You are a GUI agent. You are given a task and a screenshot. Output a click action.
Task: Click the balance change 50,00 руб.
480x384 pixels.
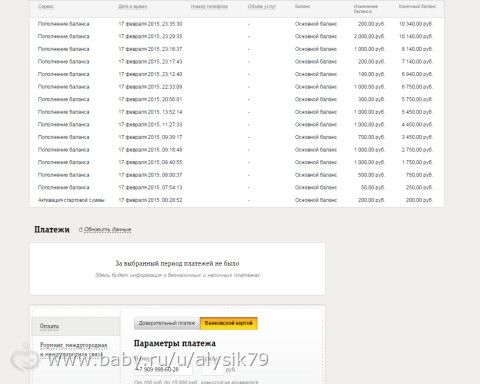tap(373, 188)
